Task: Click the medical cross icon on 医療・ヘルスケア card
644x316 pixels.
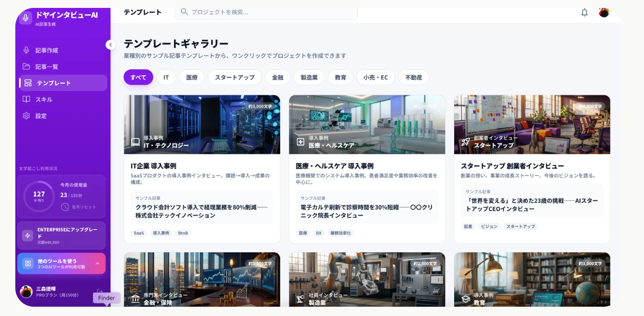Action: coord(300,142)
